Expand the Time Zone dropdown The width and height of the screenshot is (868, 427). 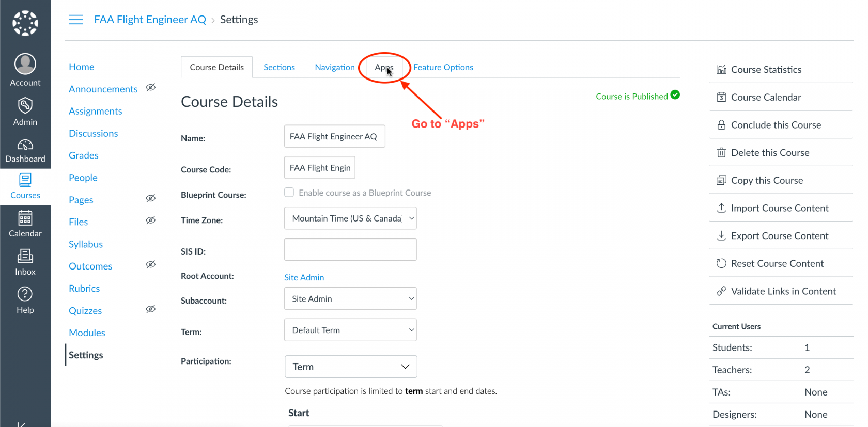(x=350, y=218)
